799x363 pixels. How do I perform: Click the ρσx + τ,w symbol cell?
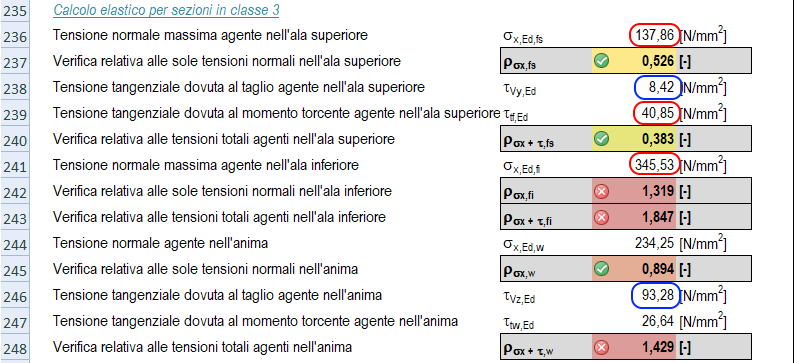coord(546,347)
